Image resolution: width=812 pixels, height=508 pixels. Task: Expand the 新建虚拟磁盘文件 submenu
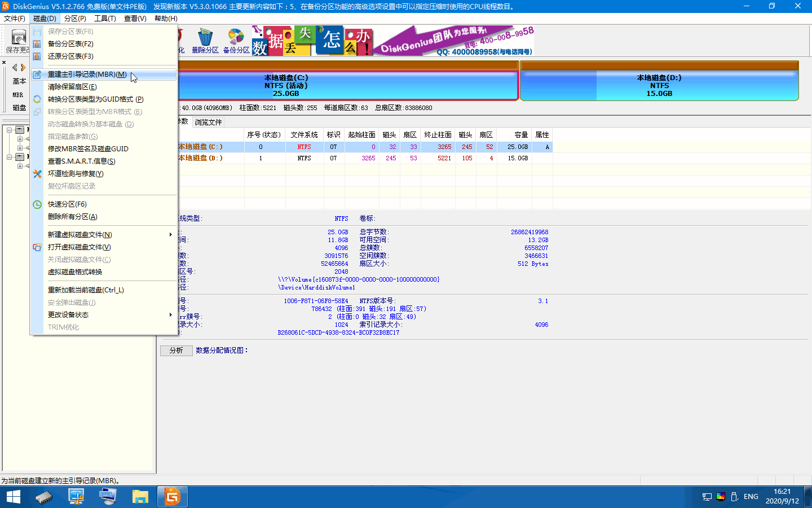[x=80, y=235]
